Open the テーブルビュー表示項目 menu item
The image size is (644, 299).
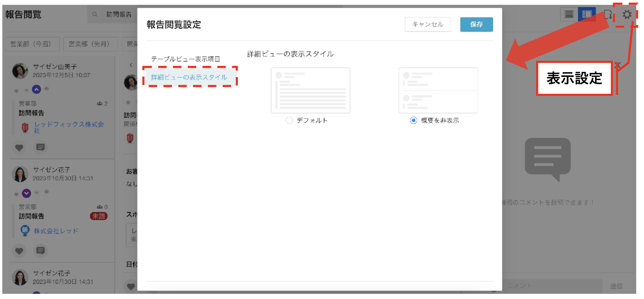[186, 59]
